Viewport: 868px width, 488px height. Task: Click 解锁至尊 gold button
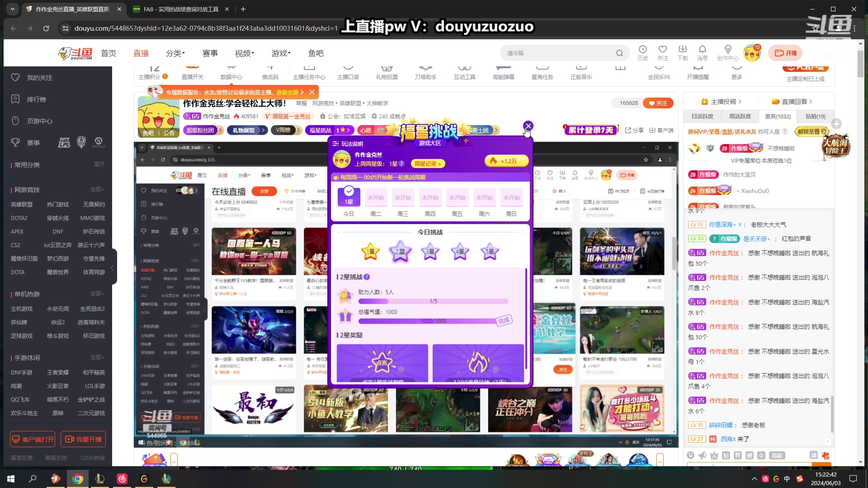812,131
